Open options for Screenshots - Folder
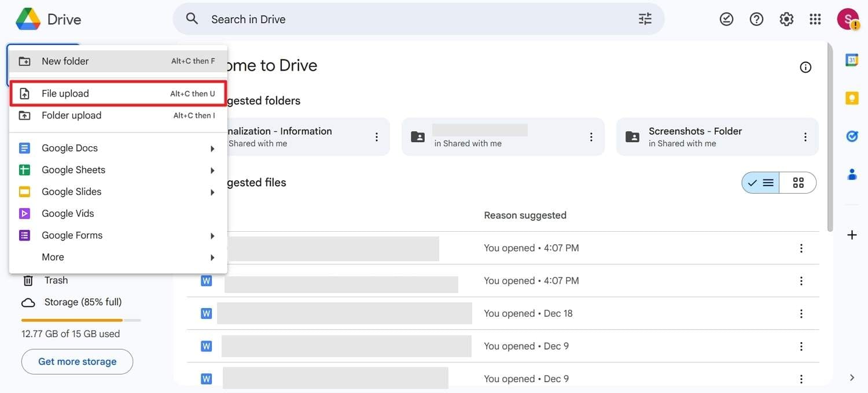Viewport: 868px width, 393px height. tap(804, 136)
